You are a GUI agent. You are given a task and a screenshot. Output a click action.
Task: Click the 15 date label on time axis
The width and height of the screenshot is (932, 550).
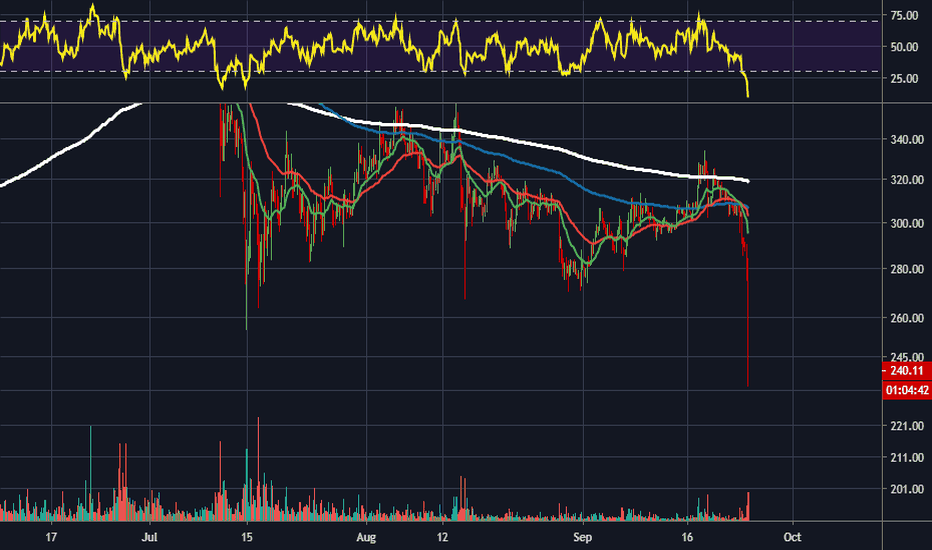[247, 537]
